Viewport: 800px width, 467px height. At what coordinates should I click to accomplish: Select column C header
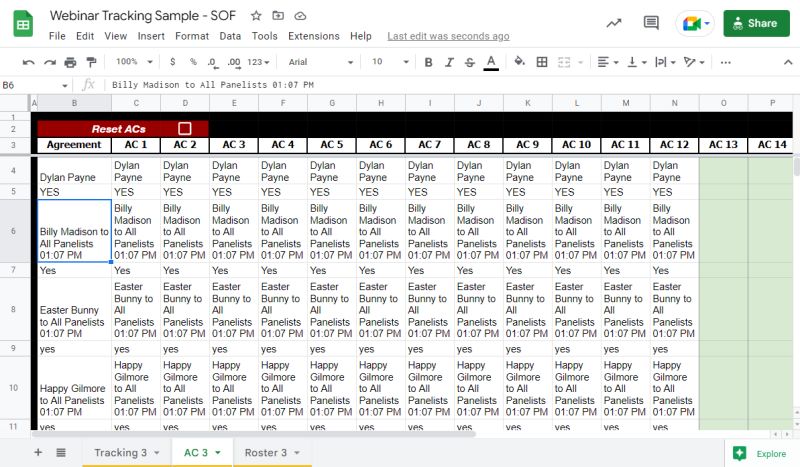136,103
